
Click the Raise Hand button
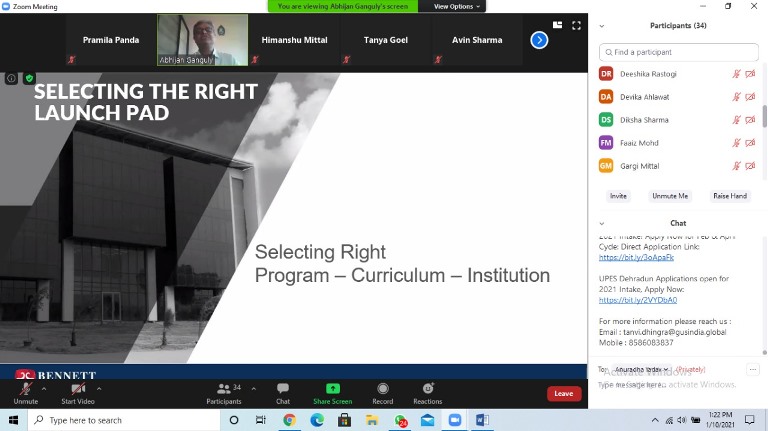[729, 196]
